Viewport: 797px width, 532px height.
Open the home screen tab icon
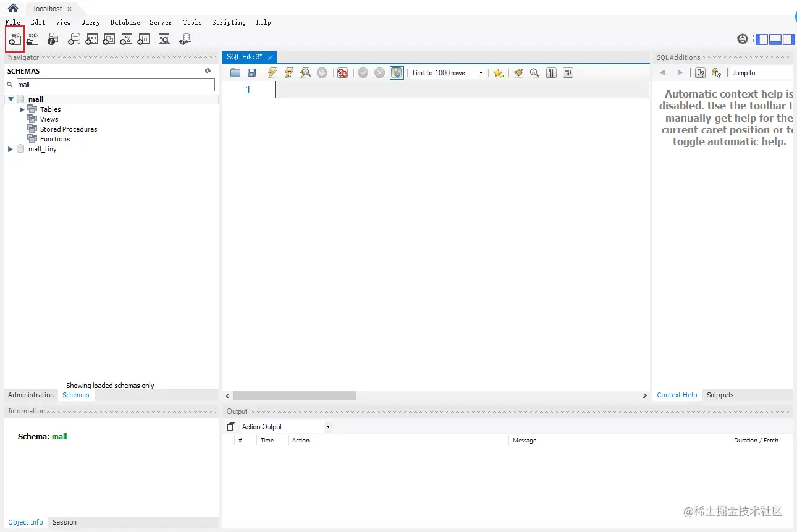[x=12, y=9]
